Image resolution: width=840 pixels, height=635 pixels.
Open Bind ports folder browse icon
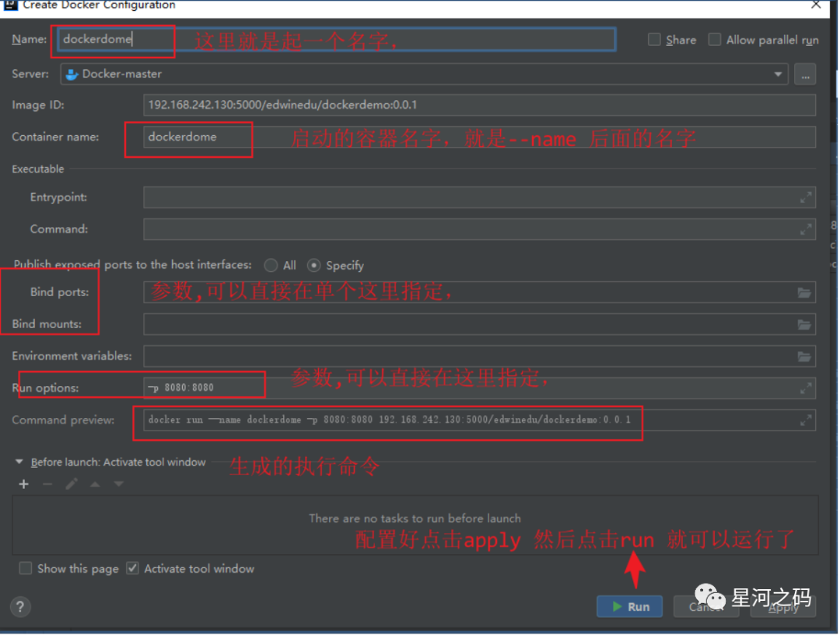click(804, 292)
